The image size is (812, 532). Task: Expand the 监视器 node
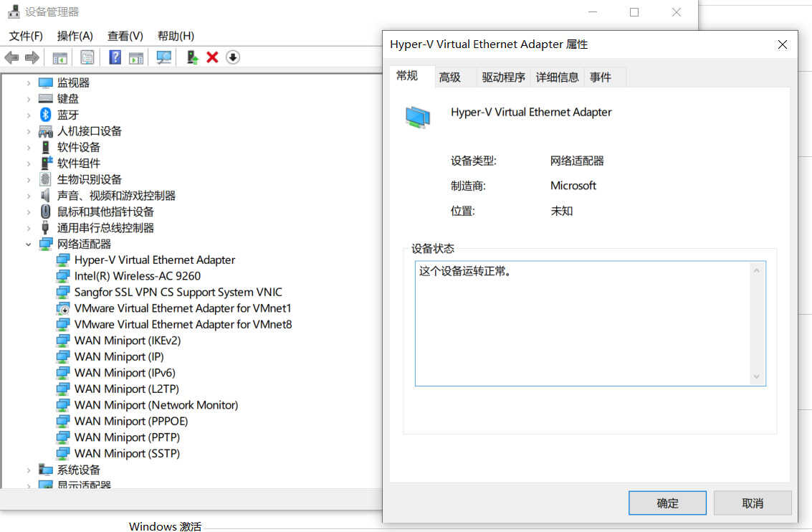pyautogui.click(x=29, y=83)
